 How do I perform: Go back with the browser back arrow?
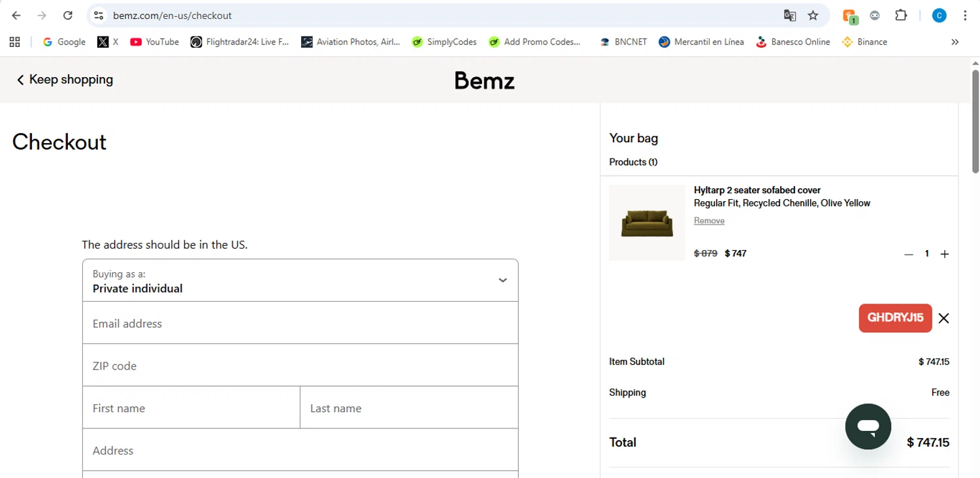(x=16, y=16)
